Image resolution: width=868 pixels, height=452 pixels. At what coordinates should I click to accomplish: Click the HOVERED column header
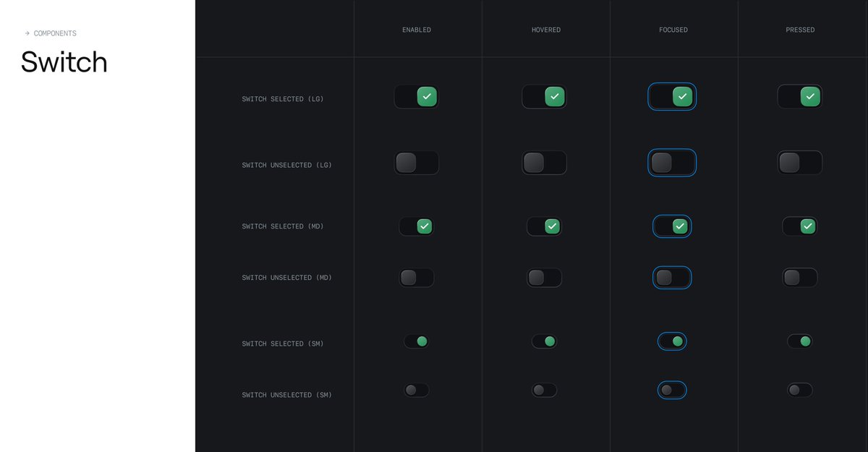coord(546,30)
